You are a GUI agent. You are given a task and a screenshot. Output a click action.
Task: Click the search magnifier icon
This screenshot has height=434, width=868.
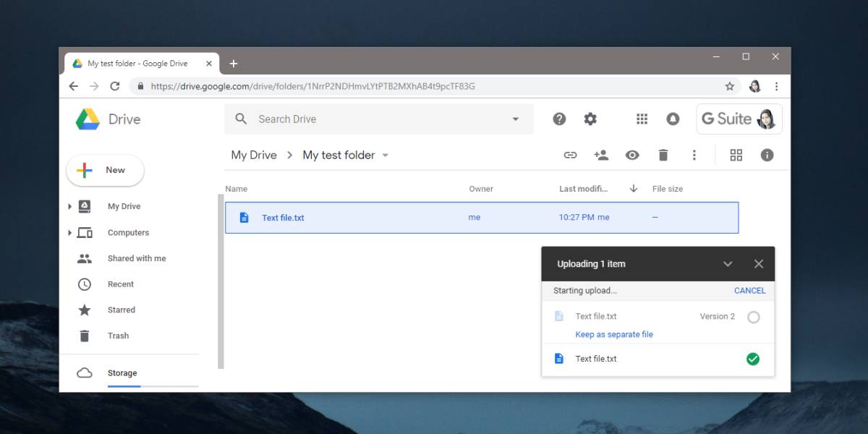click(x=242, y=119)
